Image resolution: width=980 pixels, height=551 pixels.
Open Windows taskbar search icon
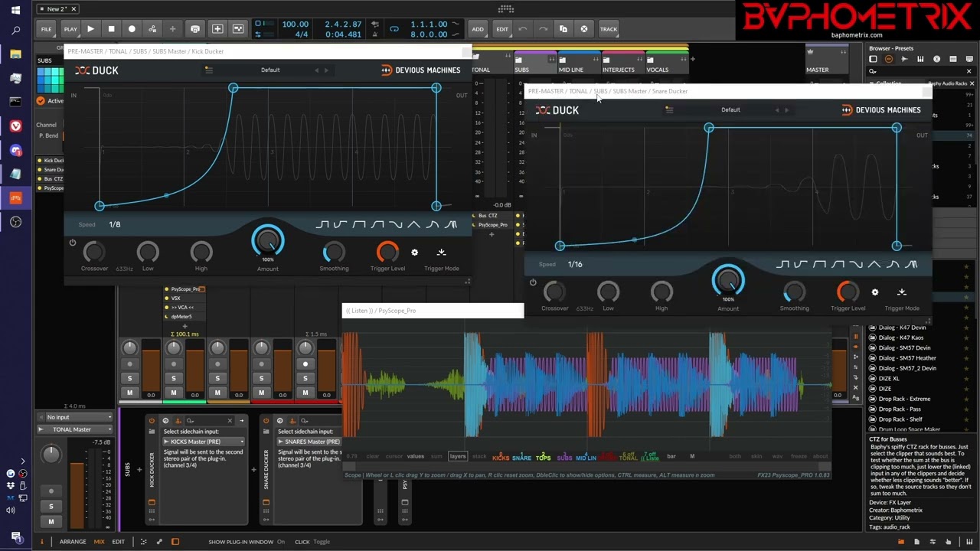click(15, 31)
